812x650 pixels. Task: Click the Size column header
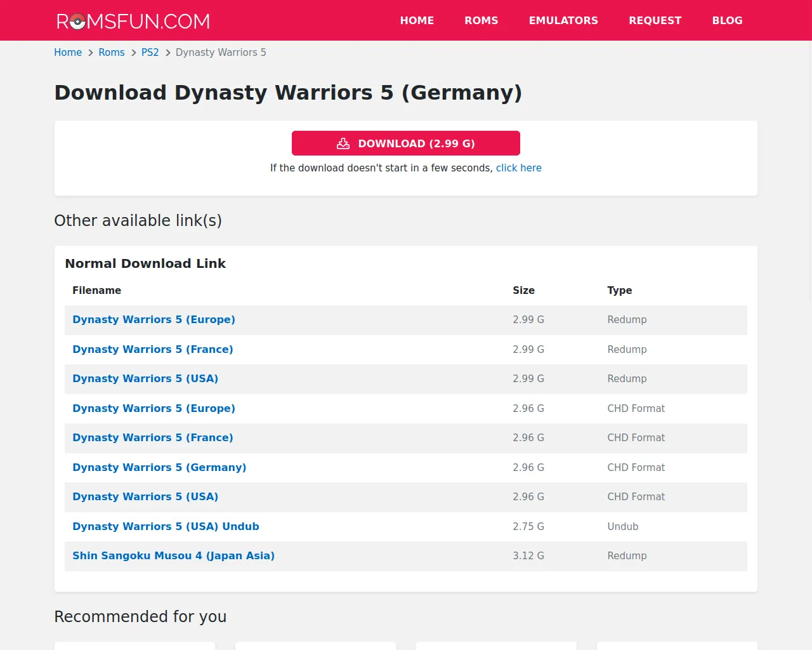point(523,291)
